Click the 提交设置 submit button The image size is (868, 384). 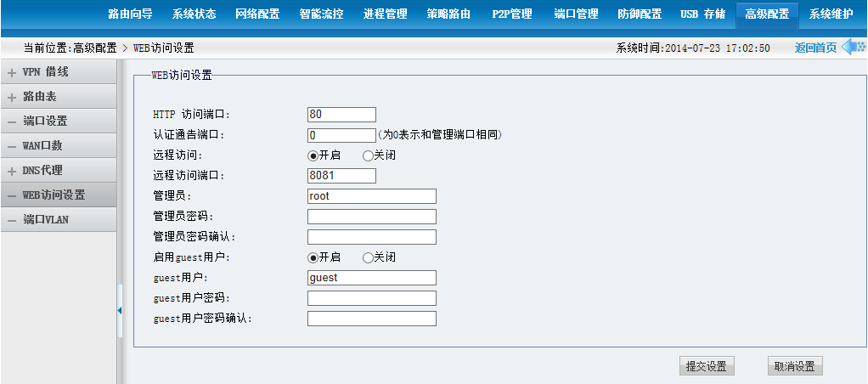707,366
